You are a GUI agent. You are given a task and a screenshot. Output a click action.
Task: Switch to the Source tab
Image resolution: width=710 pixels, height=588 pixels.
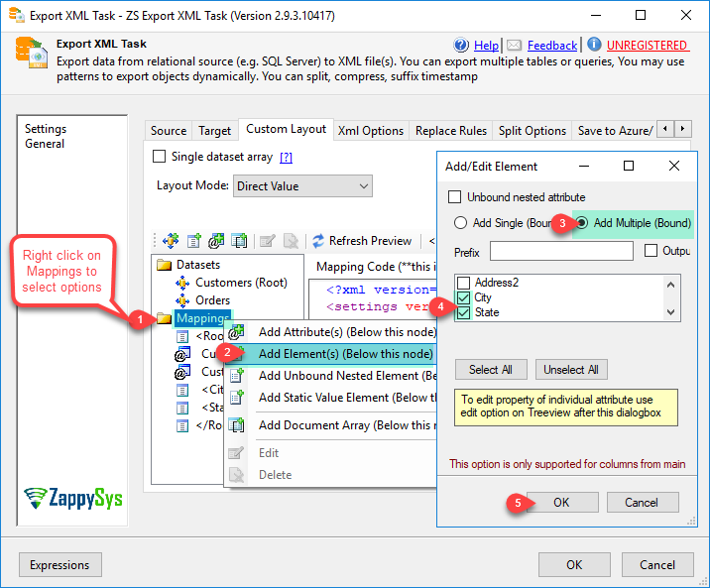coord(169,131)
